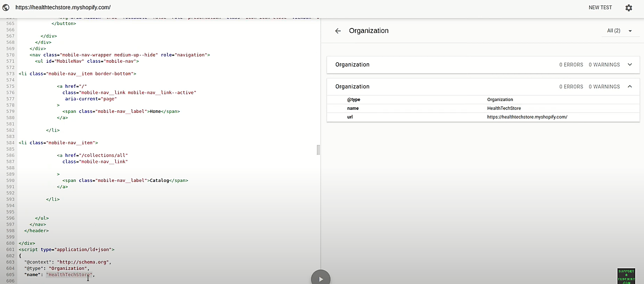Image resolution: width=644 pixels, height=284 pixels.
Task: Run the test with the play button
Action: pyautogui.click(x=321, y=279)
